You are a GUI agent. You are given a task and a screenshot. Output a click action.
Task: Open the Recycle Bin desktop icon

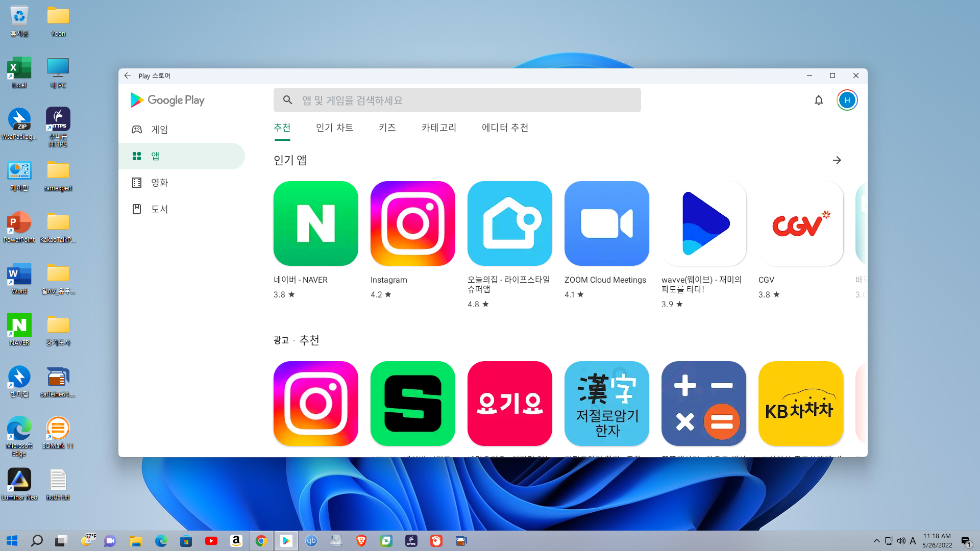(x=19, y=21)
